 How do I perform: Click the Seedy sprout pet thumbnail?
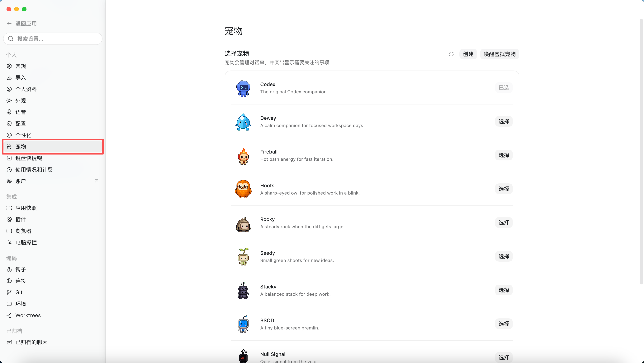tap(243, 257)
